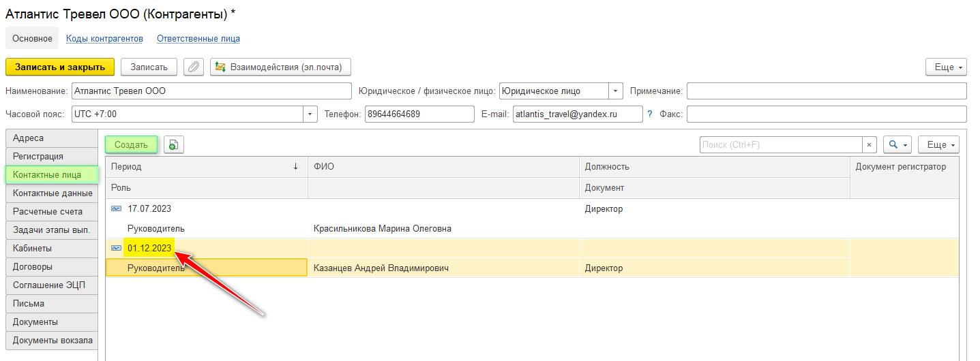Screen dimensions: 980x361
Task: Click the record icon beside 17.07.2023
Action: pos(117,209)
